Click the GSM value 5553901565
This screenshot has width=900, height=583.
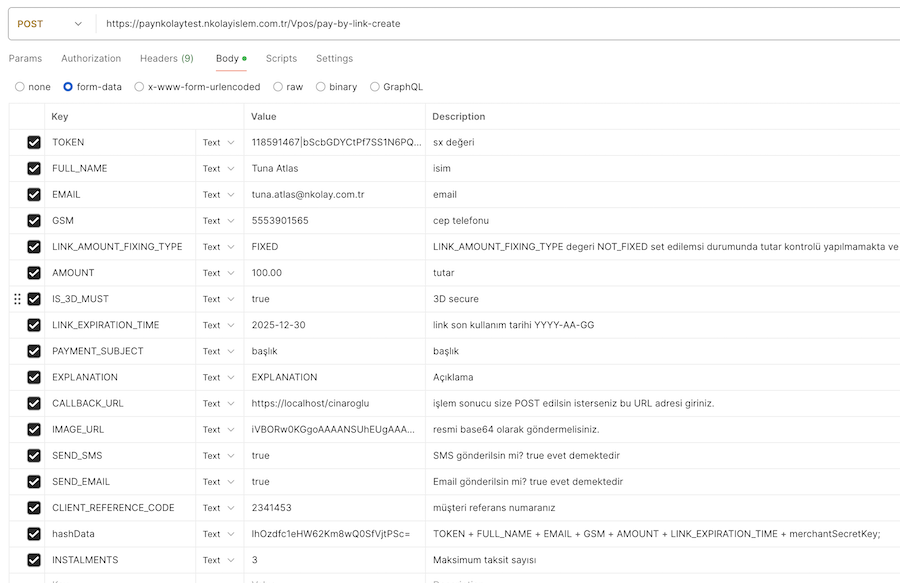click(x=280, y=221)
